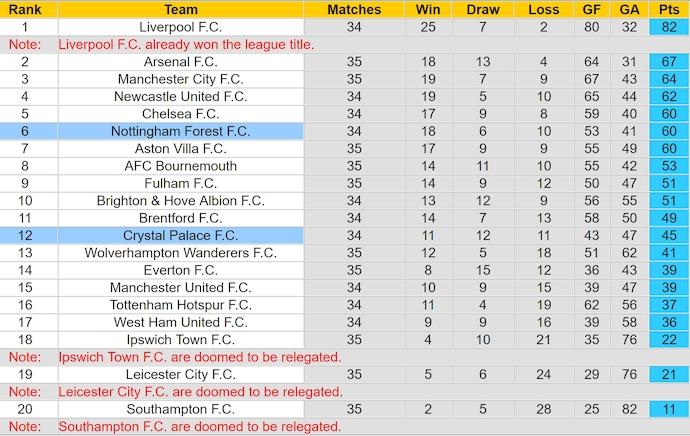690x436 pixels.
Task: Open the Chelsea F.C. entry
Action: click(x=181, y=114)
